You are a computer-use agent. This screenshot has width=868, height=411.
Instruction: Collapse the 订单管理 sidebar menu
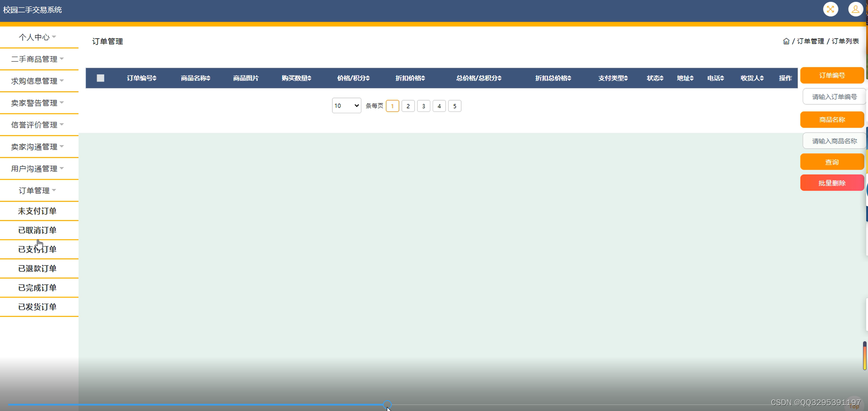(39, 190)
